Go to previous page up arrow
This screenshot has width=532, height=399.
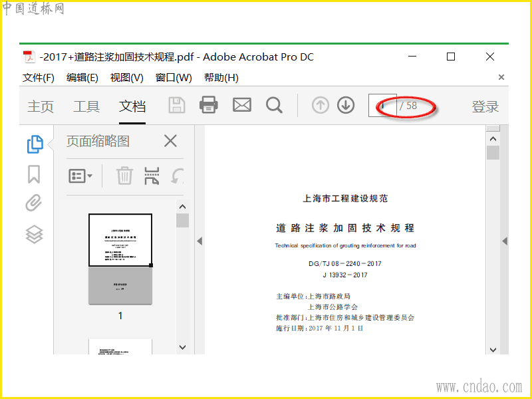[321, 105]
